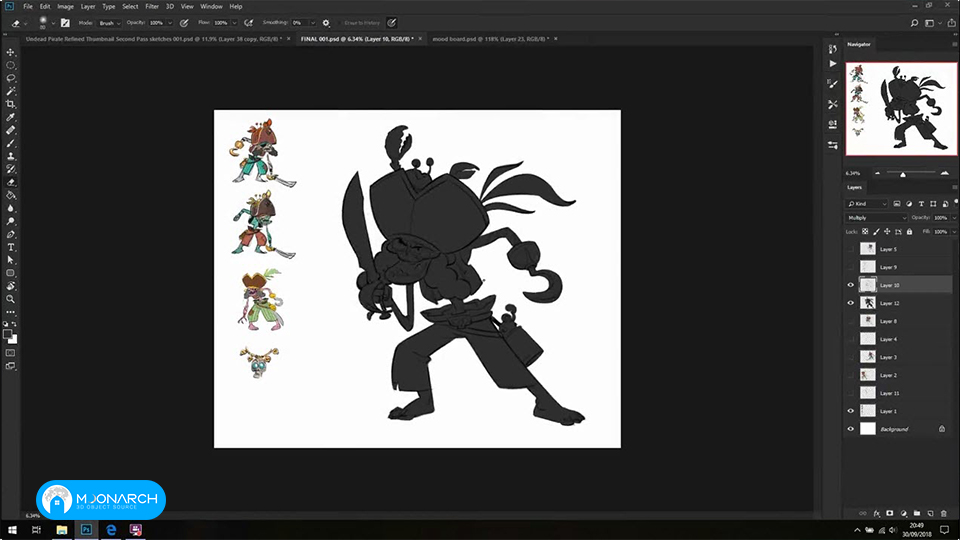Click the Actions play panel icon
The image size is (960, 540).
tap(833, 64)
